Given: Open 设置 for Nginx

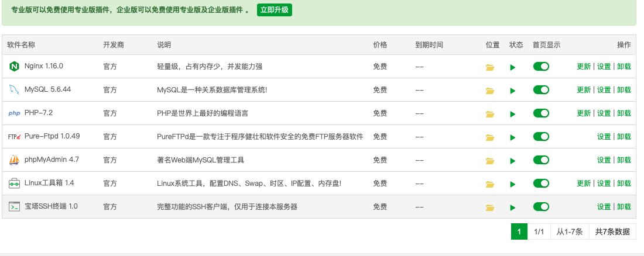Looking at the screenshot, I should point(604,67).
